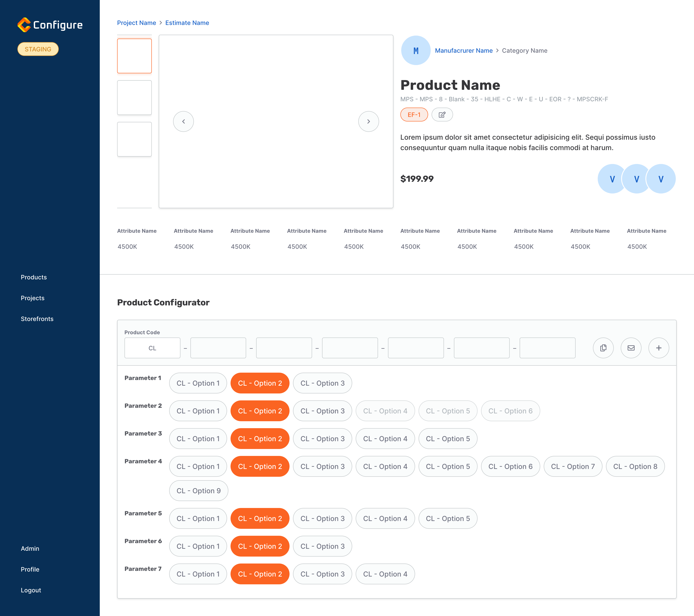The width and height of the screenshot is (694, 616).
Task: Click the last product code field
Action: click(x=547, y=348)
